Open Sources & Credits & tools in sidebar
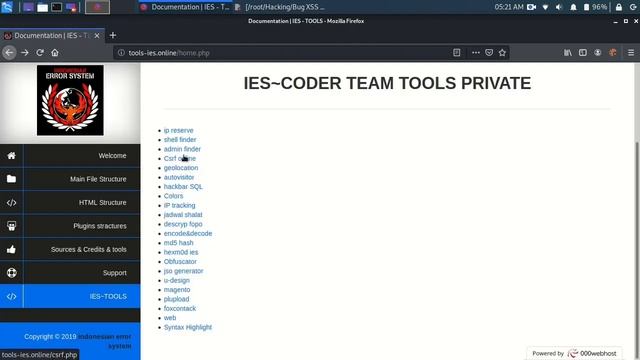Viewport: 640px width, 360px height. [x=70, y=249]
